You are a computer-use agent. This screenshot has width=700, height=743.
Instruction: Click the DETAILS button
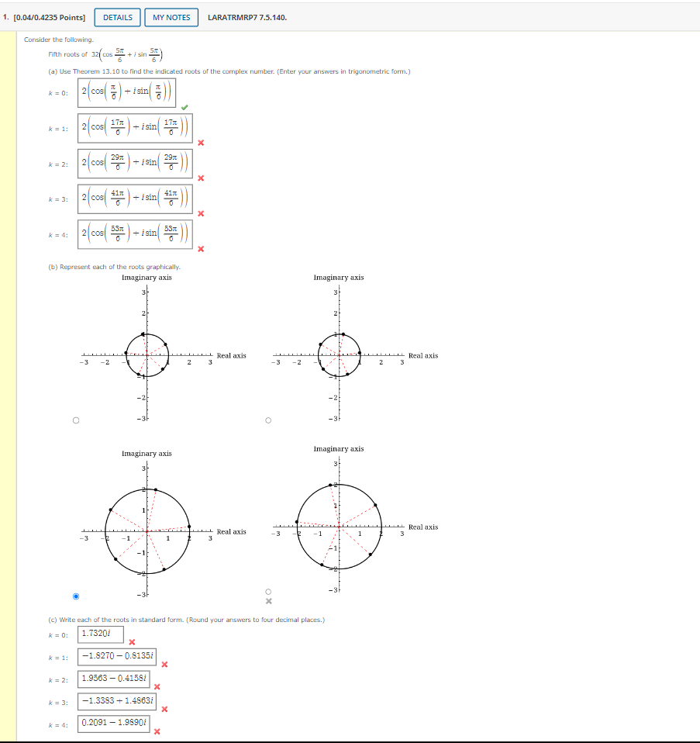click(116, 17)
